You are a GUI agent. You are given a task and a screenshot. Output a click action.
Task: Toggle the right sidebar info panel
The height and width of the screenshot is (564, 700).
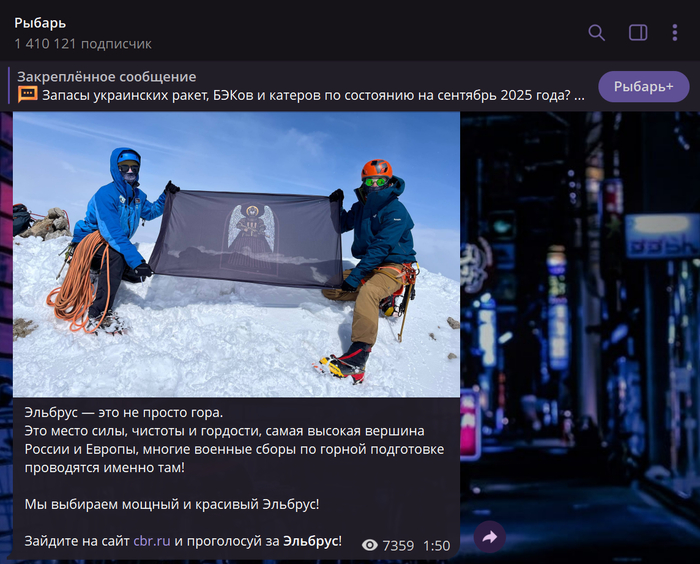[x=638, y=33]
